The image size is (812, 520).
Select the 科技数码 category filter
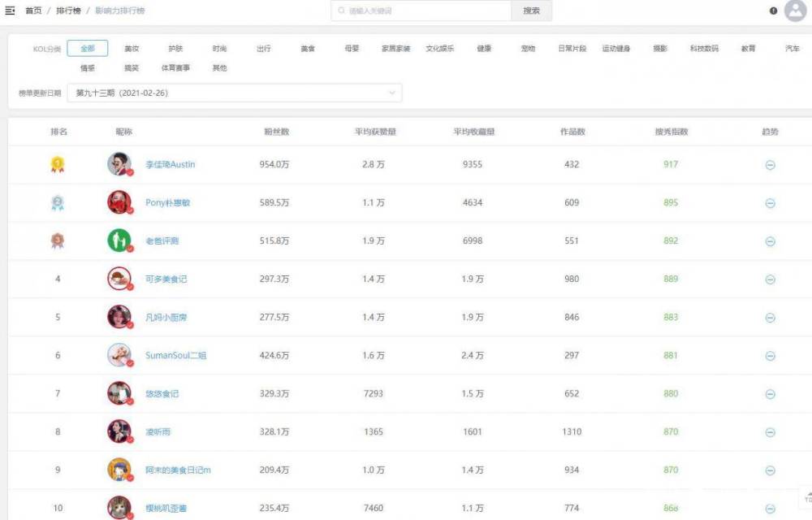click(704, 48)
